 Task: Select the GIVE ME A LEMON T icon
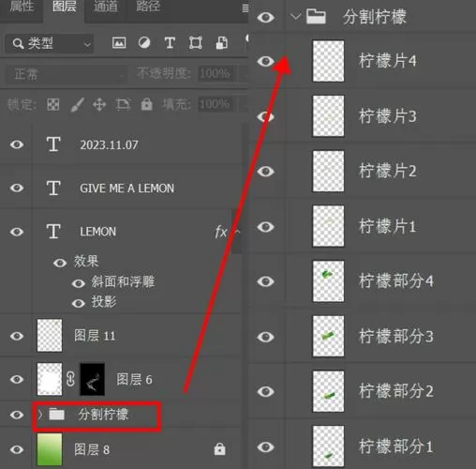click(53, 188)
